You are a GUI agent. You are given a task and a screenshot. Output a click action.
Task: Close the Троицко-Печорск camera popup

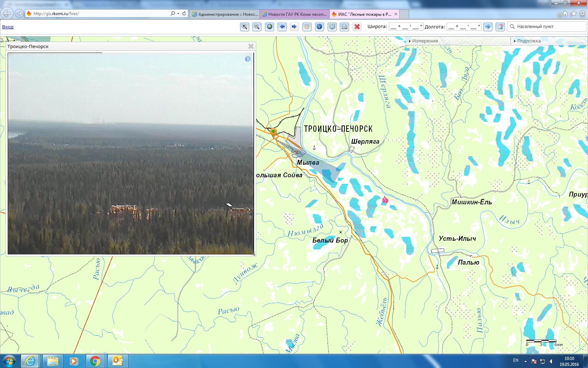click(251, 46)
